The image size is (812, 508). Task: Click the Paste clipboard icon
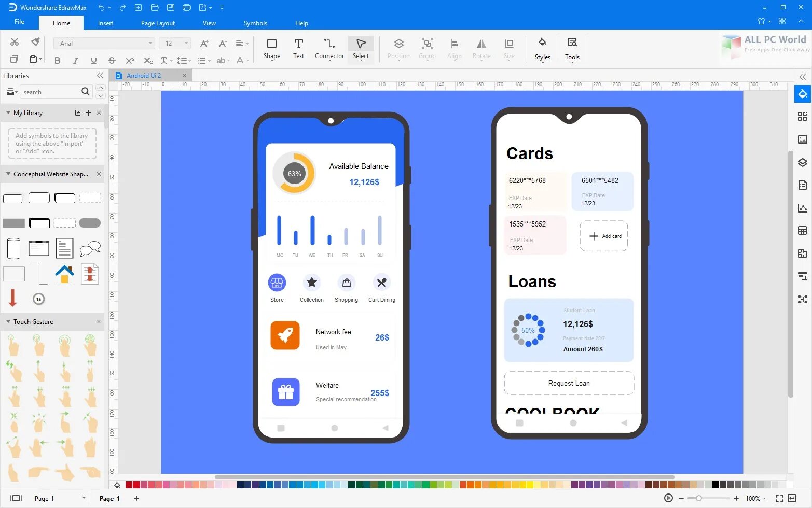pyautogui.click(x=33, y=59)
